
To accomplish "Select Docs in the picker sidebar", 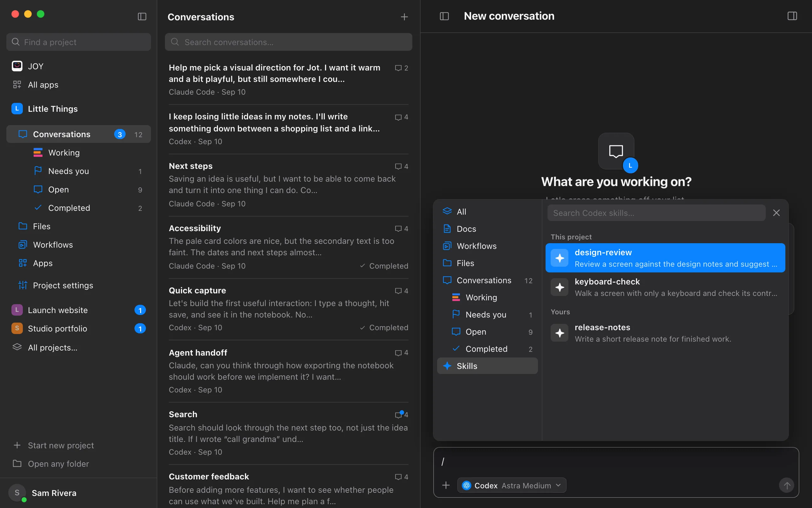I will pyautogui.click(x=487, y=229).
